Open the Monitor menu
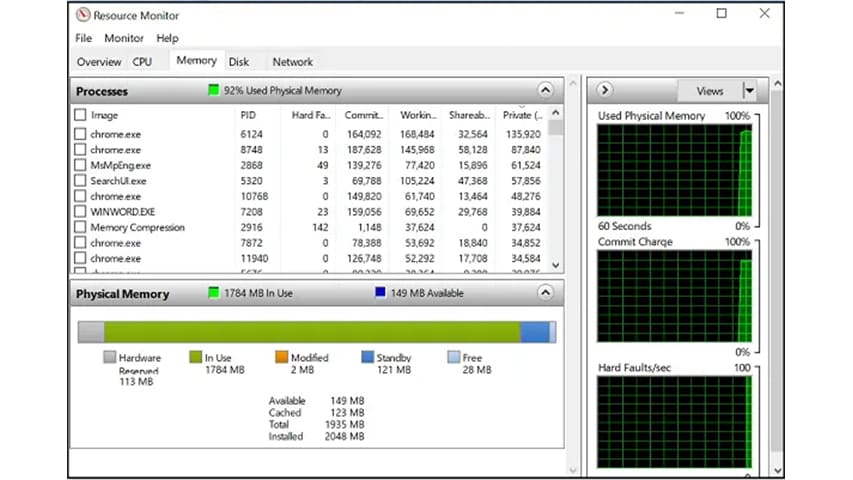This screenshot has width=853, height=480. coord(124,38)
